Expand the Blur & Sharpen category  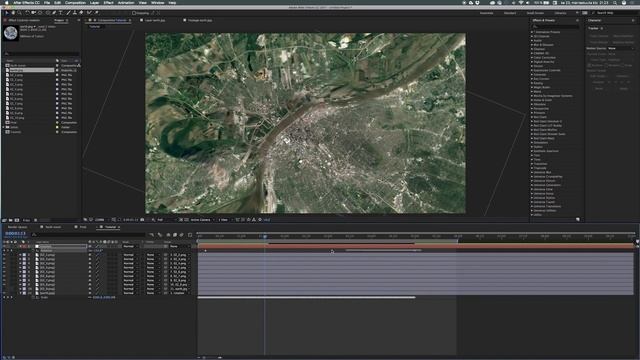(x=532, y=44)
